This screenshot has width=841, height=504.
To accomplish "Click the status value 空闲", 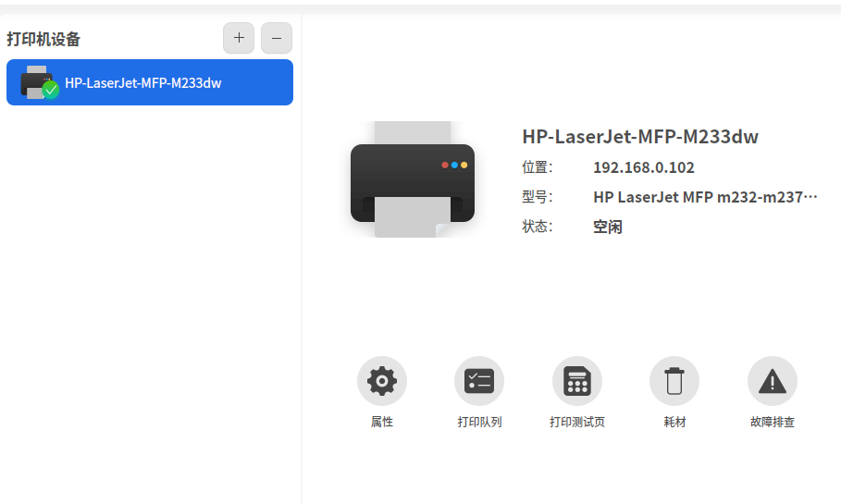I will [x=608, y=227].
